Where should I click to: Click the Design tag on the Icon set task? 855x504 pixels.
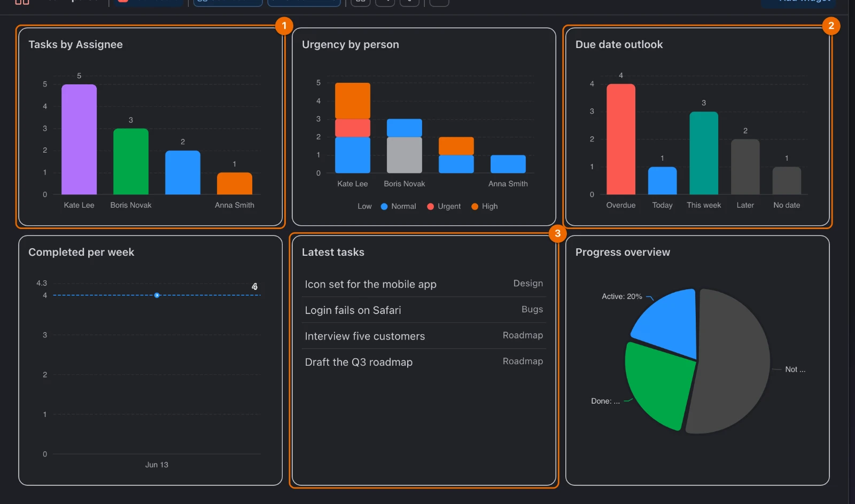point(528,283)
